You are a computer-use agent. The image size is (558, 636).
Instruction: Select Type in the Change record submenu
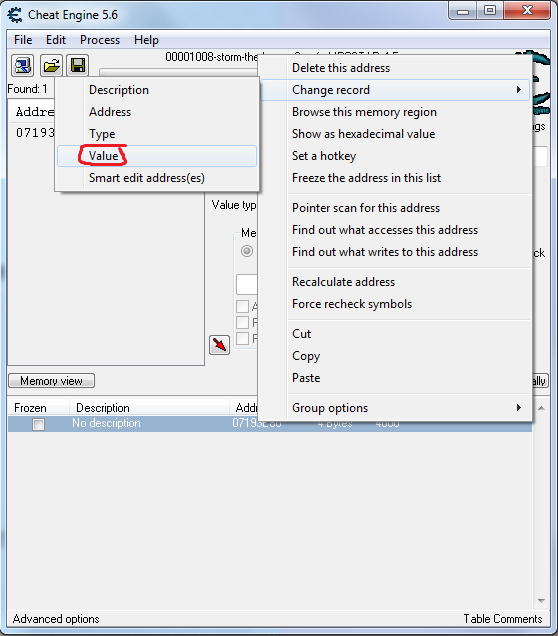157,134
